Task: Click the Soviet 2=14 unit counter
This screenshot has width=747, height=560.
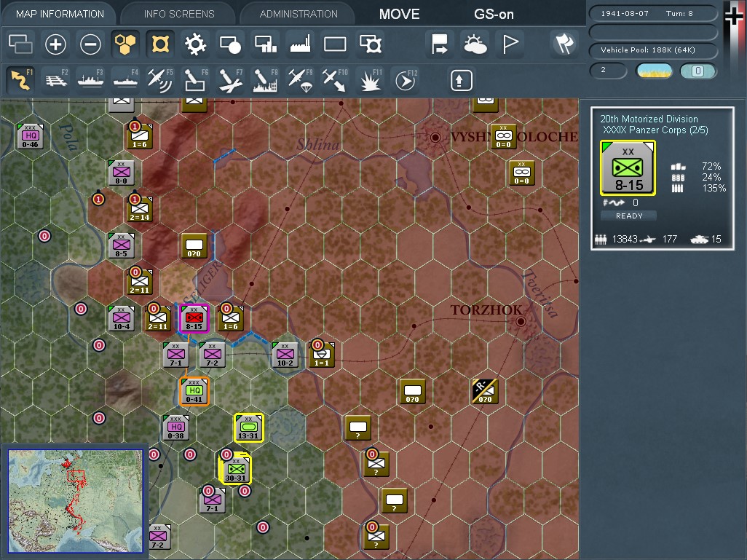Action: pyautogui.click(x=140, y=209)
